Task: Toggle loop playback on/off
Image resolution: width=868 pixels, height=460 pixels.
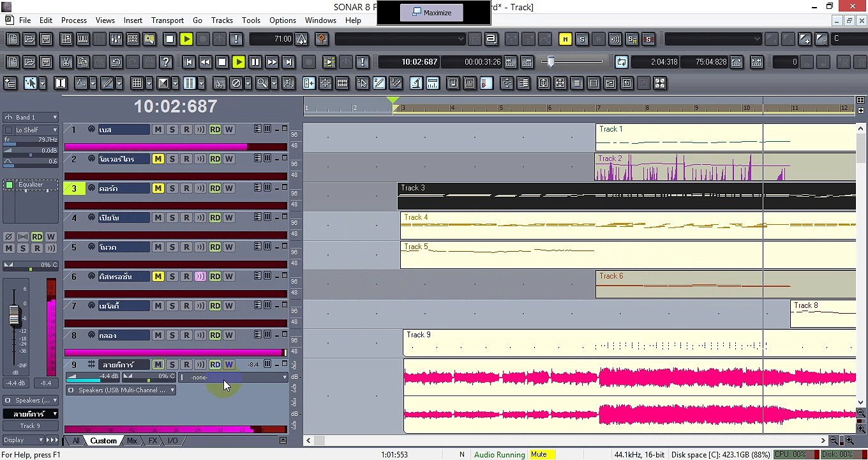Action: [621, 62]
